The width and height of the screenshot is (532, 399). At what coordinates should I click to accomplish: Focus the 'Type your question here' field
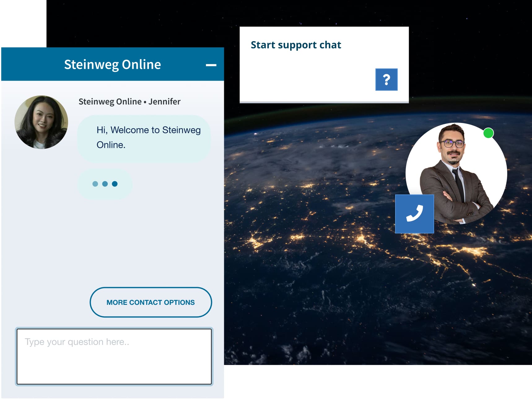pyautogui.click(x=114, y=357)
